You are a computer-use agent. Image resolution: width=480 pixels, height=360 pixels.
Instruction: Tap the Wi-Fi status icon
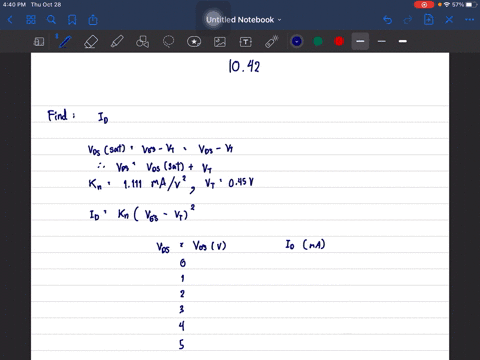pos(447,5)
